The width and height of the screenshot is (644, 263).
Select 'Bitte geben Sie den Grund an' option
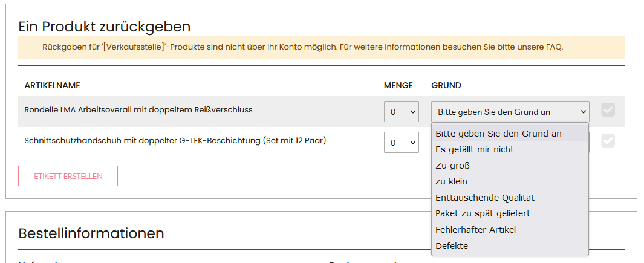pos(510,134)
